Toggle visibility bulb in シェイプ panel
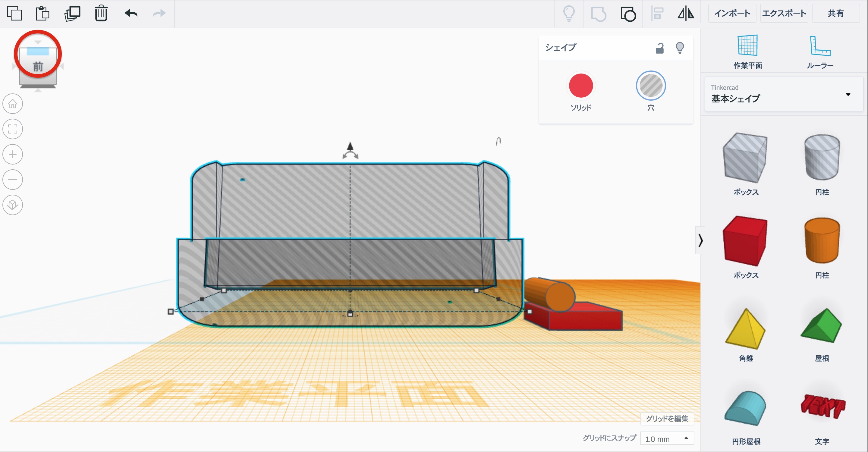Viewport: 868px width, 452px height. coord(680,48)
